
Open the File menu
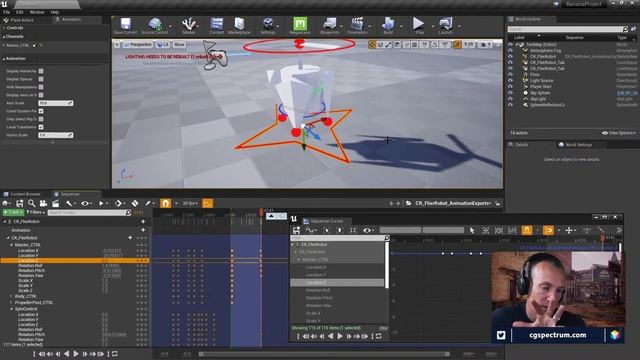(7, 12)
